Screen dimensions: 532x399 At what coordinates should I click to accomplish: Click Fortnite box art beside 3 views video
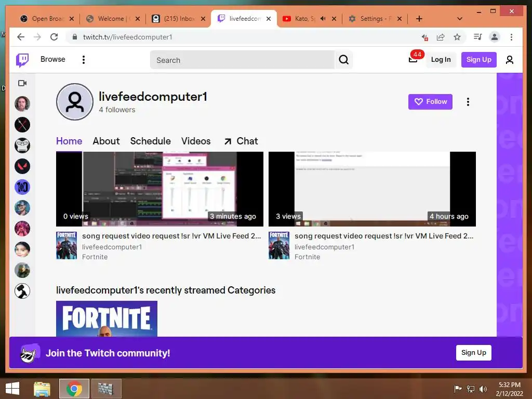[x=279, y=246]
